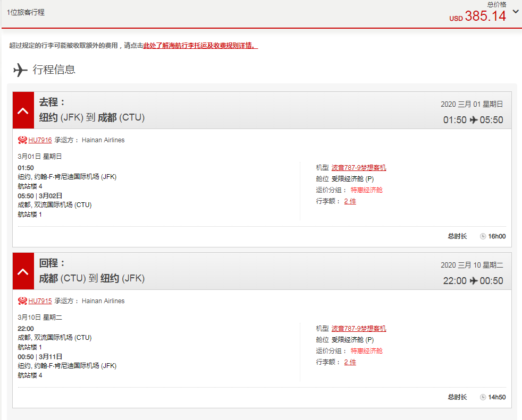The width and height of the screenshot is (522, 420).
Task: Open flight number HU7915 details
Action: (x=40, y=301)
